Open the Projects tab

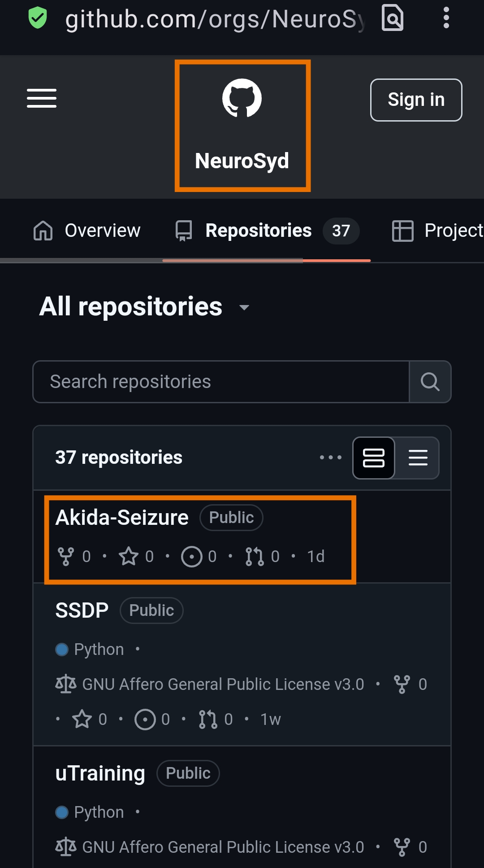(x=438, y=231)
